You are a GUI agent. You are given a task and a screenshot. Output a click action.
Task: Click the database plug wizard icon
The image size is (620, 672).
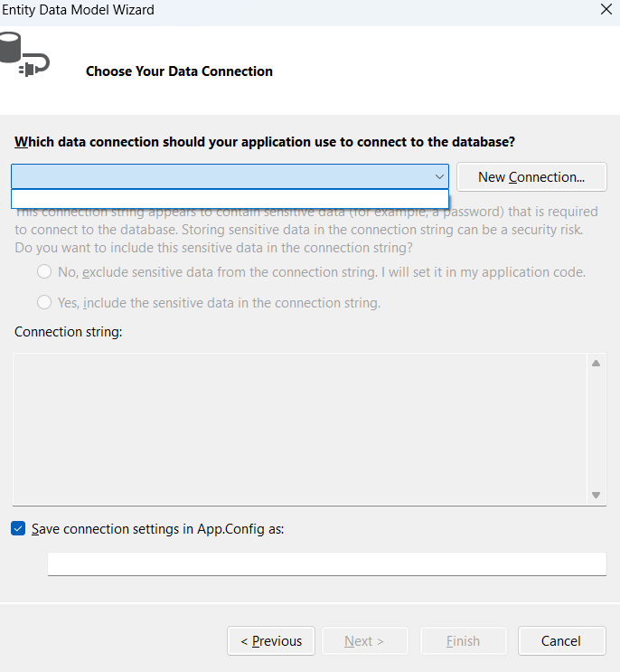pyautogui.click(x=23, y=54)
